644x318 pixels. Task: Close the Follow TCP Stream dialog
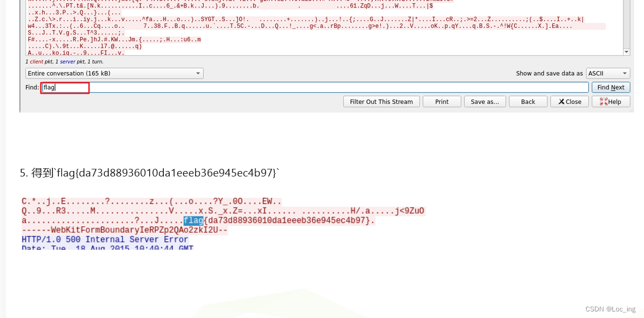(569, 101)
